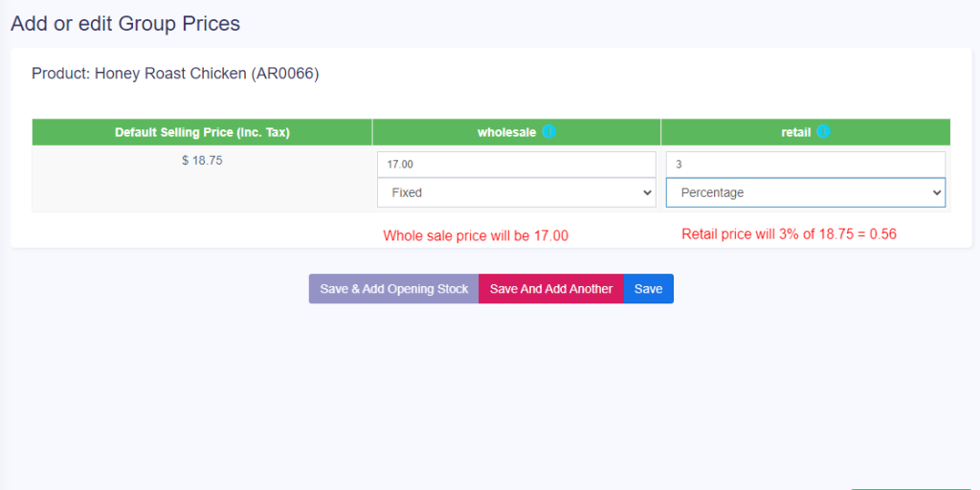Click the green bar at the bottom-right edge
The height and width of the screenshot is (490, 980).
pyautogui.click(x=909, y=487)
